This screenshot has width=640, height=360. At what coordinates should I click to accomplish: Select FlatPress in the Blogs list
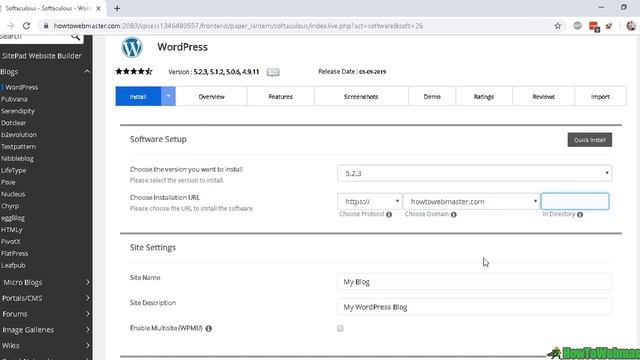pyautogui.click(x=15, y=253)
